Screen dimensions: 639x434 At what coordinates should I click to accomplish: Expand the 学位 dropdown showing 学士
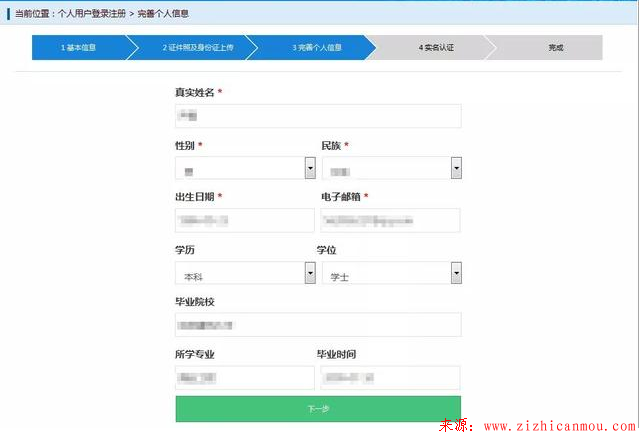(x=391, y=274)
